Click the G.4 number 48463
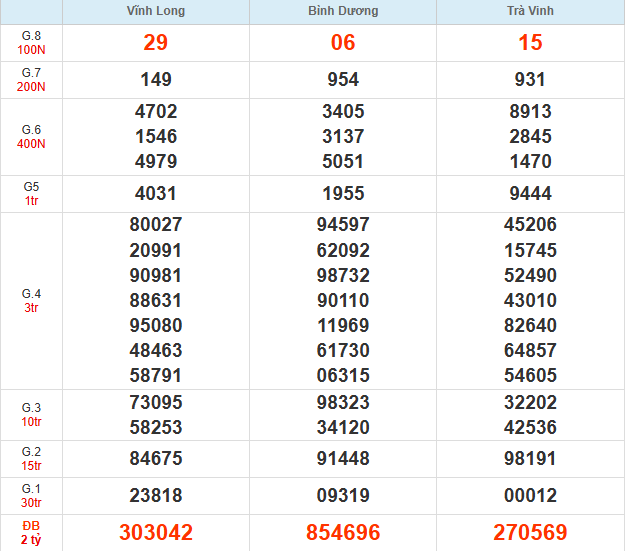 pyautogui.click(x=156, y=350)
